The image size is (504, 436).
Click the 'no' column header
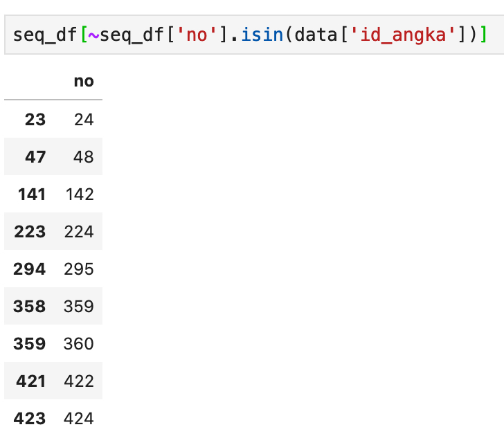(x=84, y=81)
